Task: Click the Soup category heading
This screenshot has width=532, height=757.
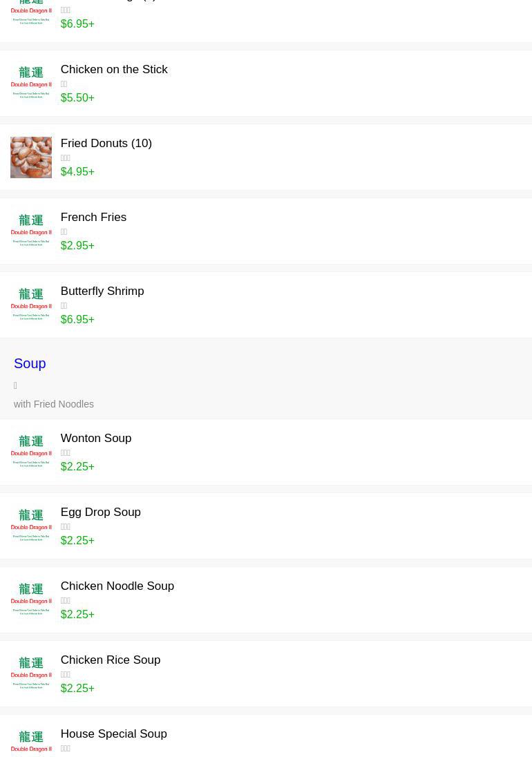Action: coord(30,363)
